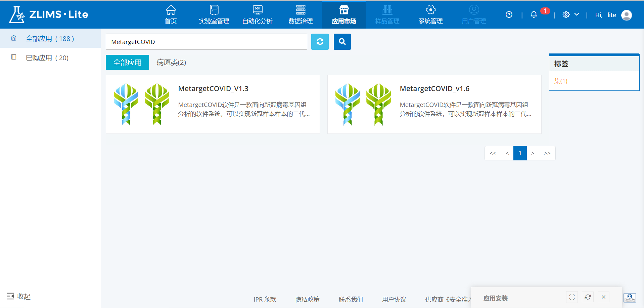Open the 首页 home tab
644x308 pixels.
coord(171,14)
